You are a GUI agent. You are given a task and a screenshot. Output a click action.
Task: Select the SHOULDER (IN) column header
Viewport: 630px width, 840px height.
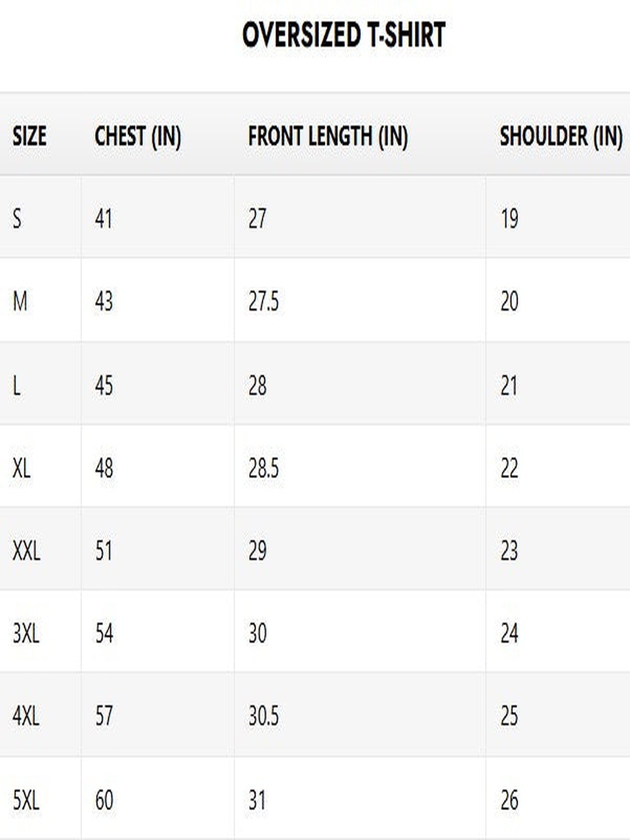pos(561,136)
